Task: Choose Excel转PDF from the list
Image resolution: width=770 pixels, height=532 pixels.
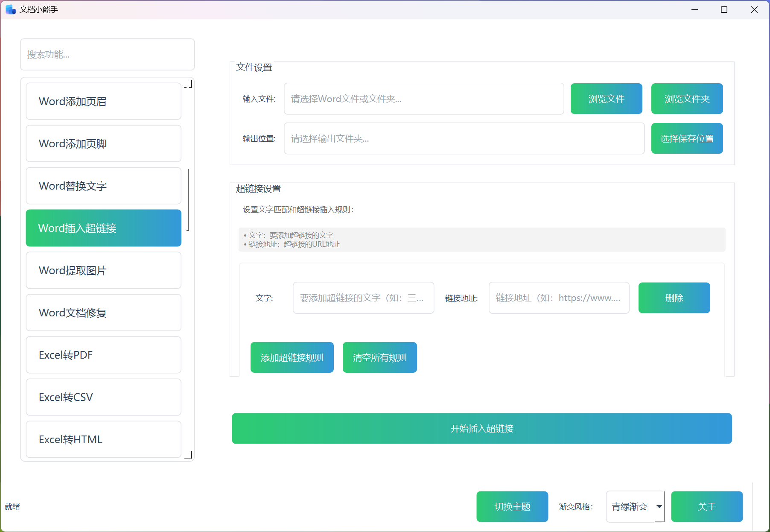Action: [x=103, y=355]
